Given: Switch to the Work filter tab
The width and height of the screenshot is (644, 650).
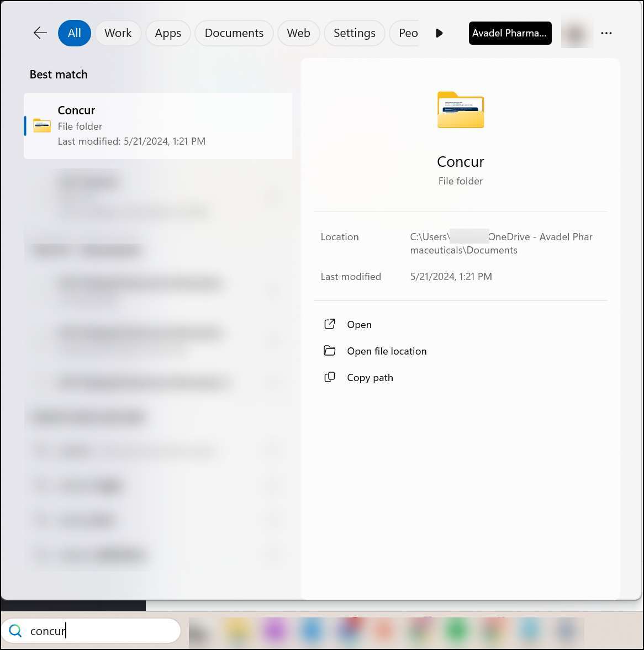Looking at the screenshot, I should [118, 33].
